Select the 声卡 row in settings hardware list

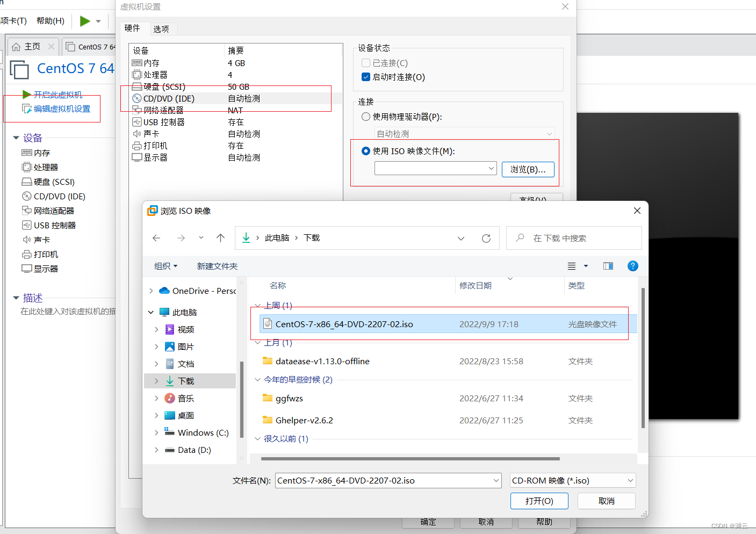click(236, 134)
